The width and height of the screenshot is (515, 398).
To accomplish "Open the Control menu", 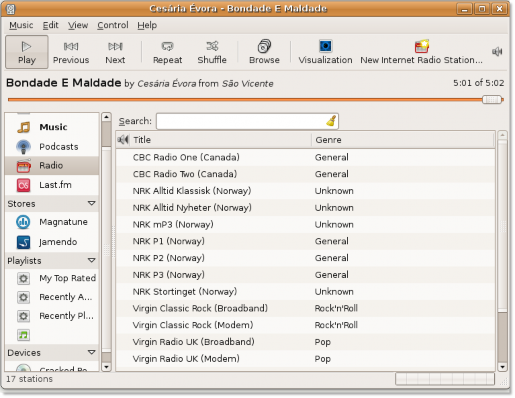I will tap(113, 25).
